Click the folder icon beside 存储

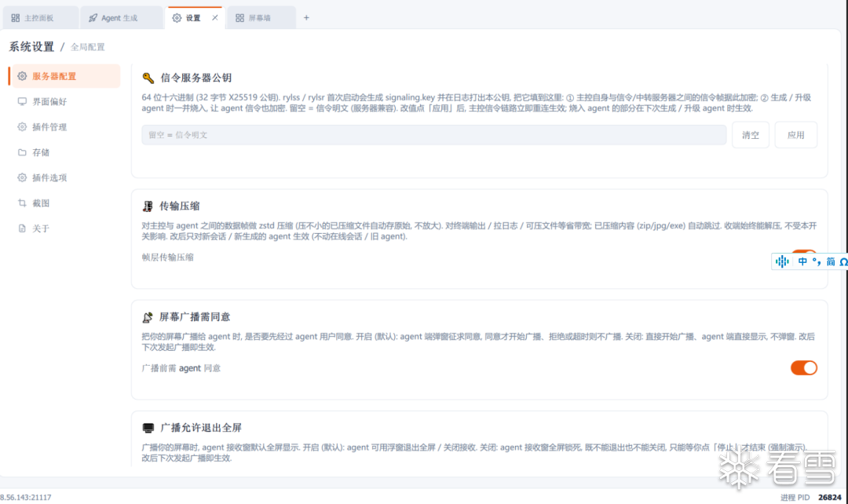22,152
